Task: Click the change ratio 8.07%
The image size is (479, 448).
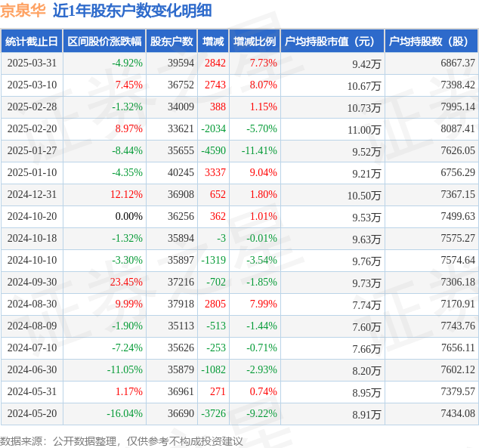Action: click(x=264, y=85)
